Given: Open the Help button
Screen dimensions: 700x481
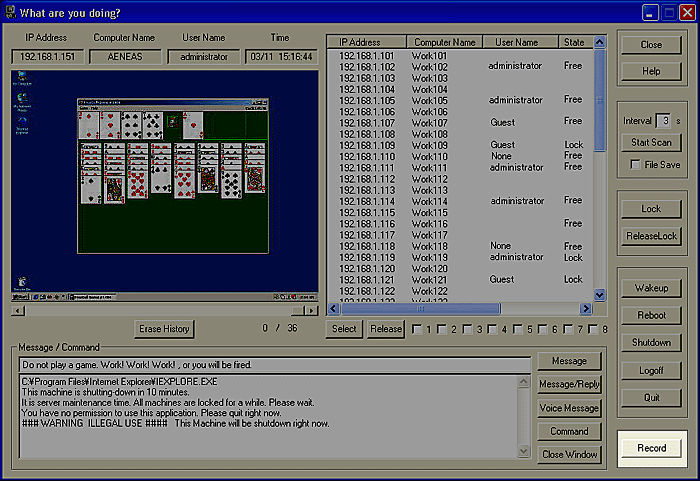Looking at the screenshot, I should [x=651, y=71].
